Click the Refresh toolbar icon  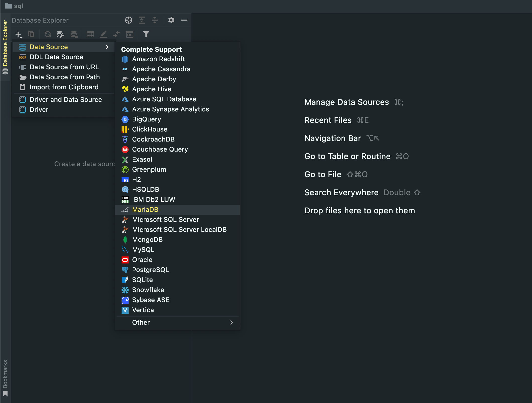[x=47, y=34]
